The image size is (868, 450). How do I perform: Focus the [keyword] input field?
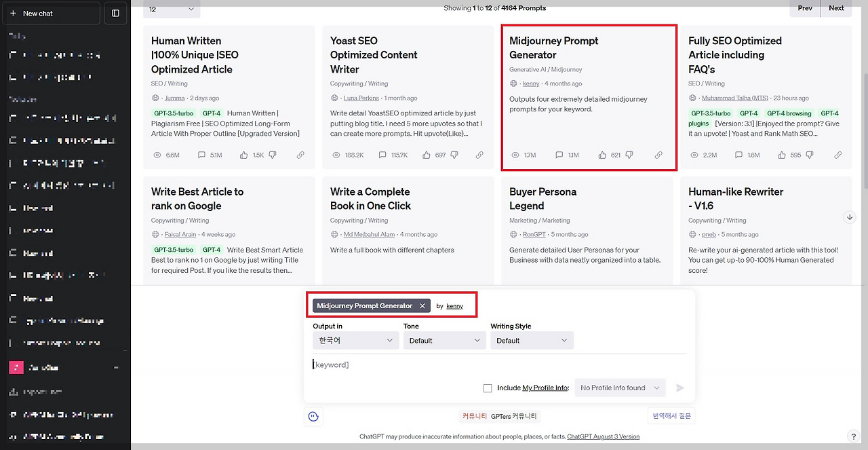(x=498, y=365)
